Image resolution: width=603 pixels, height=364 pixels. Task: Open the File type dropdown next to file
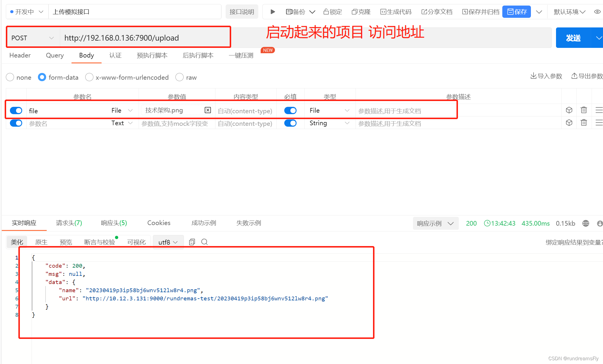pyautogui.click(x=122, y=110)
